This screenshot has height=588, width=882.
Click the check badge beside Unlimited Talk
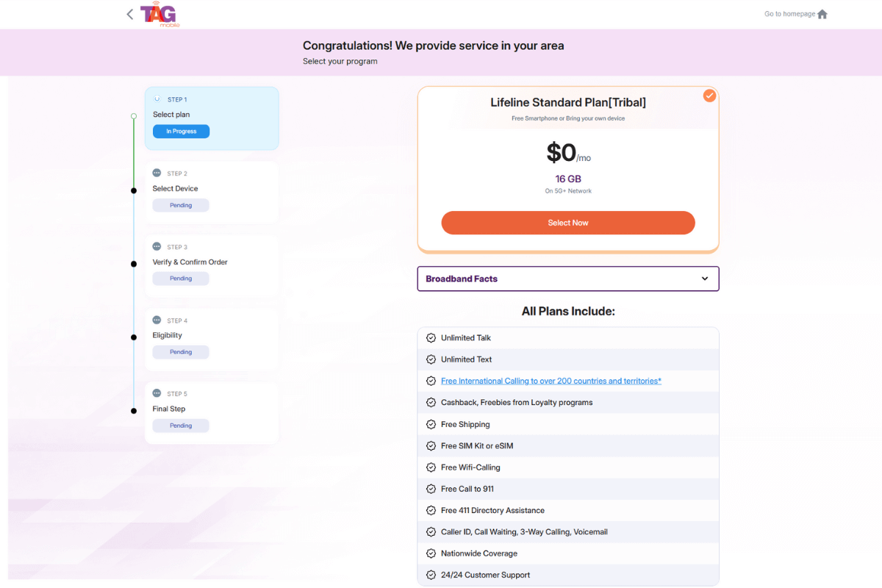coord(431,338)
